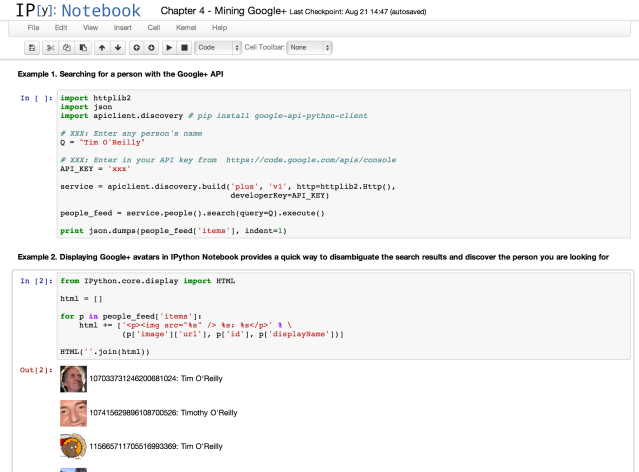
Task: Click the from IPython.core.display import HTML line
Action: (148, 281)
